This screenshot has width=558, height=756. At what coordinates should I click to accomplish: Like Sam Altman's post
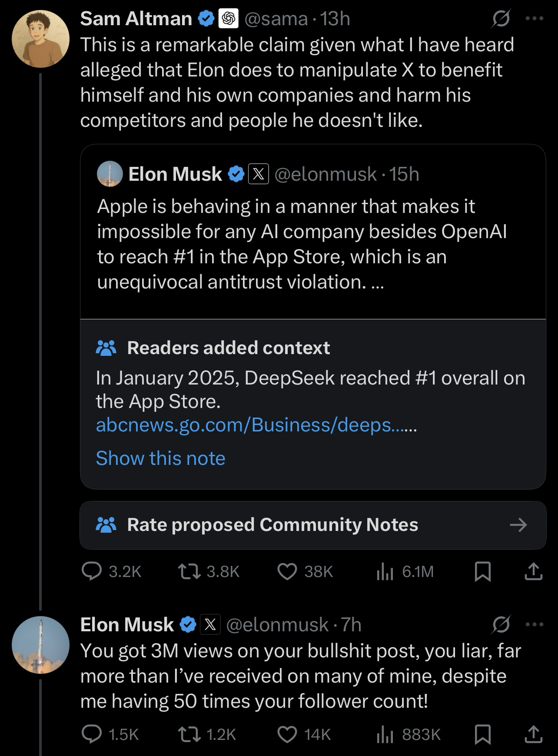point(287,571)
